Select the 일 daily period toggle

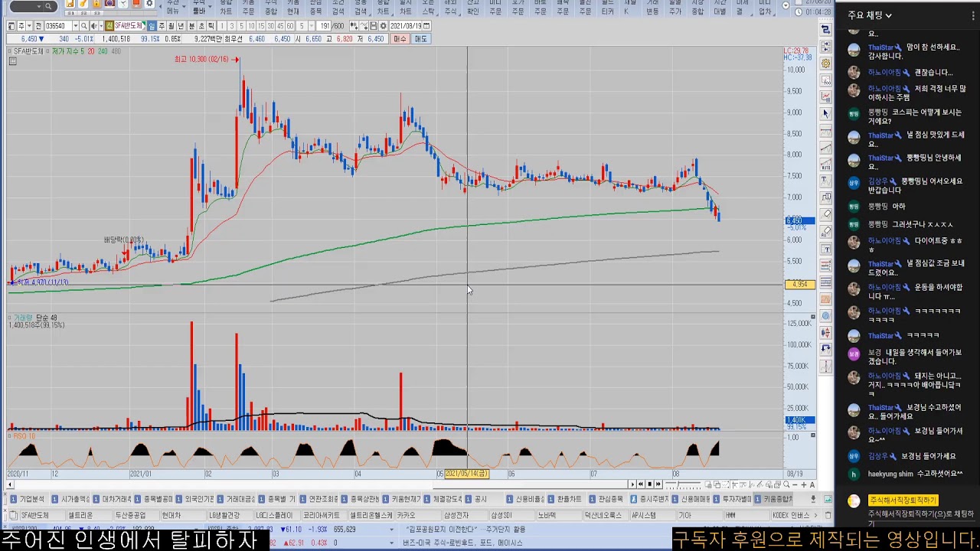click(x=152, y=26)
